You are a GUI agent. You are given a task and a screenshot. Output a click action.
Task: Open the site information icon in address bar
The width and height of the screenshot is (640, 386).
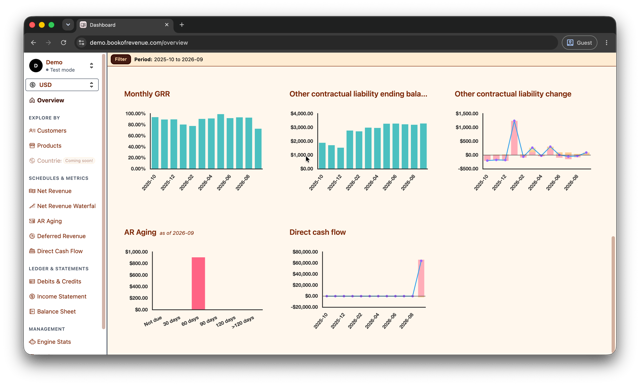pyautogui.click(x=81, y=42)
